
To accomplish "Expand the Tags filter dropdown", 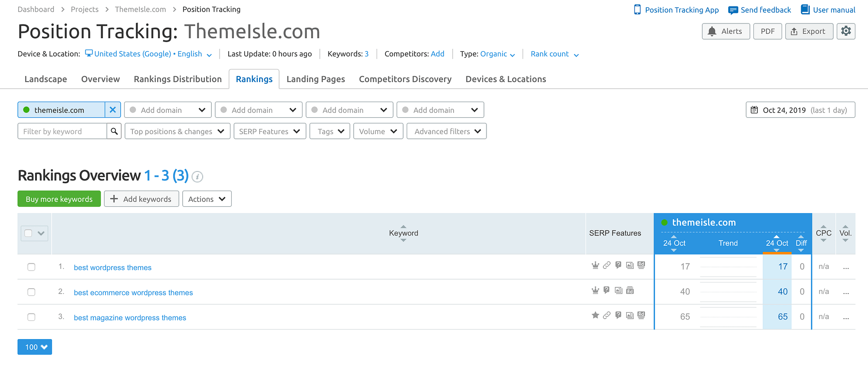I will (330, 131).
